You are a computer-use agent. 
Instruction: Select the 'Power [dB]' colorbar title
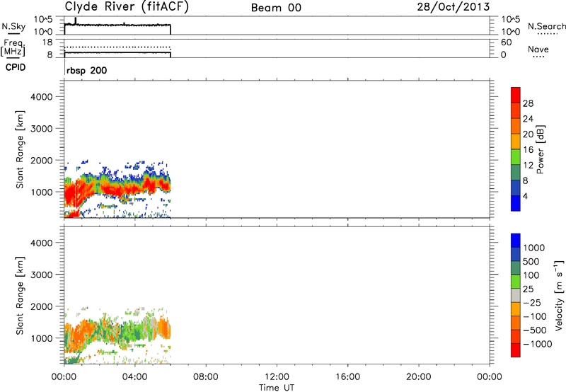541,149
